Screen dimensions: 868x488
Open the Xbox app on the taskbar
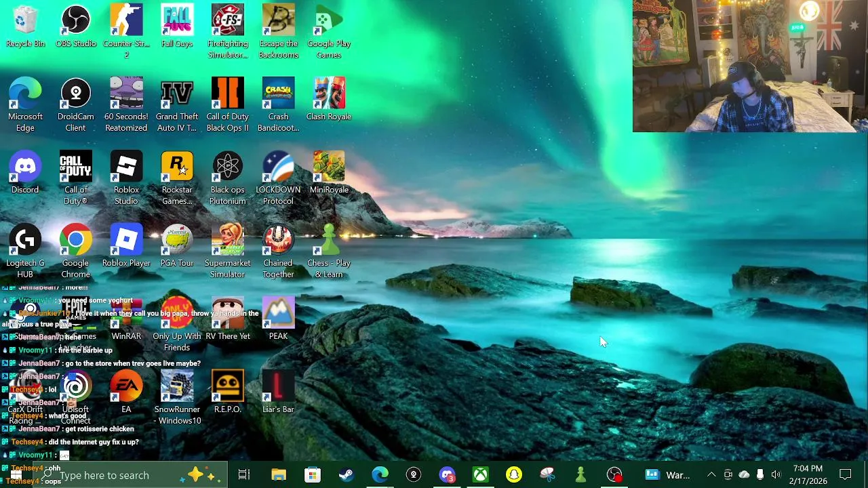coord(480,475)
